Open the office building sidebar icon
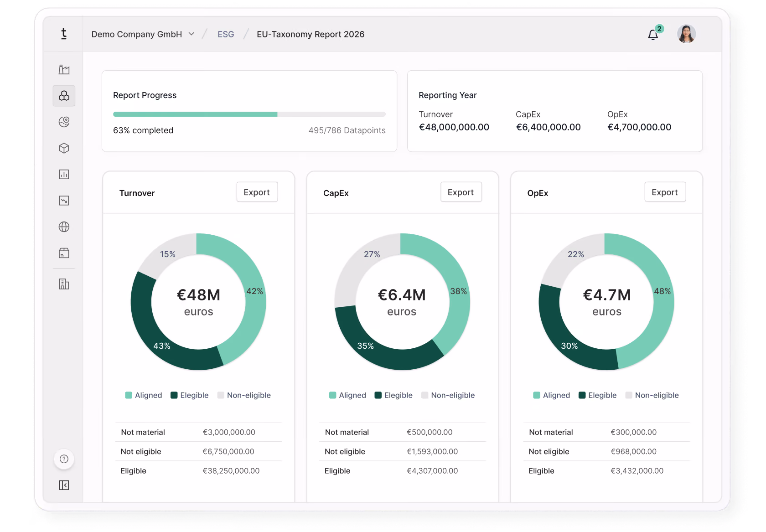The image size is (766, 532). click(x=64, y=284)
